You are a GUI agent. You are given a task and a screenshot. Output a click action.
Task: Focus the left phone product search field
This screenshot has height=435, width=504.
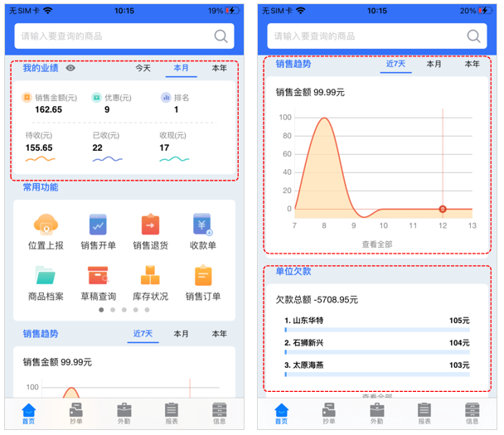click(124, 36)
